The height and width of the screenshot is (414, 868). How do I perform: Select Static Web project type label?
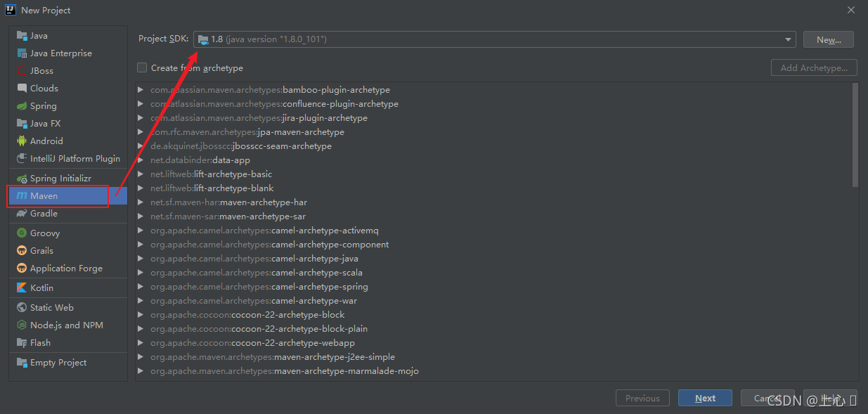tap(52, 307)
